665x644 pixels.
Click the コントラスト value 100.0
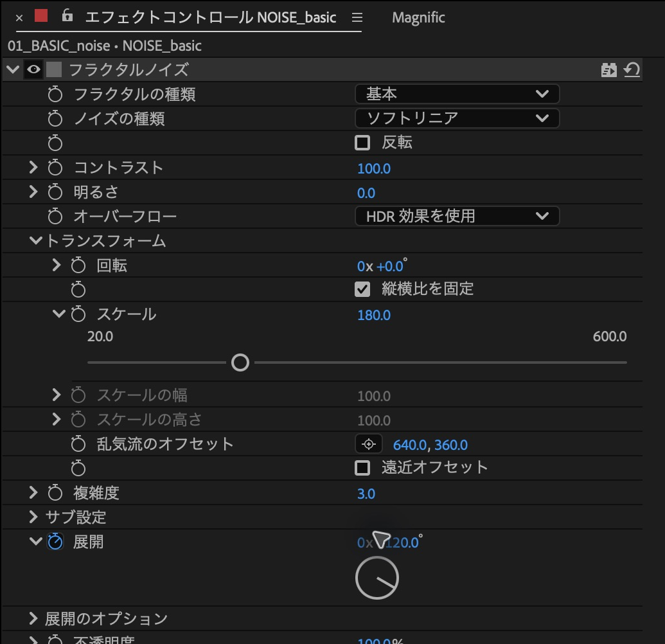374,168
